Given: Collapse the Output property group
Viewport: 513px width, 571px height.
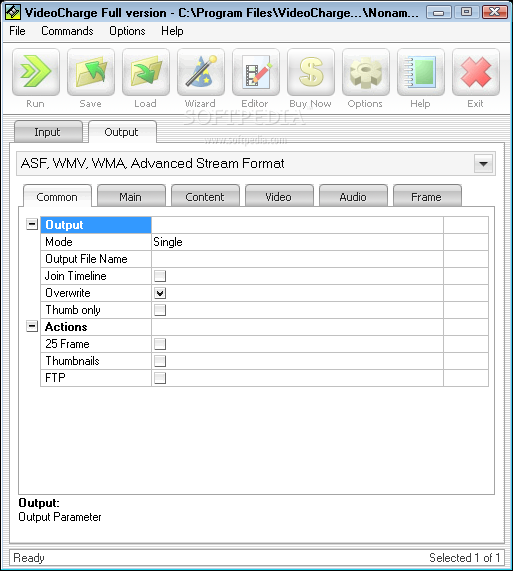Looking at the screenshot, I should (32, 224).
